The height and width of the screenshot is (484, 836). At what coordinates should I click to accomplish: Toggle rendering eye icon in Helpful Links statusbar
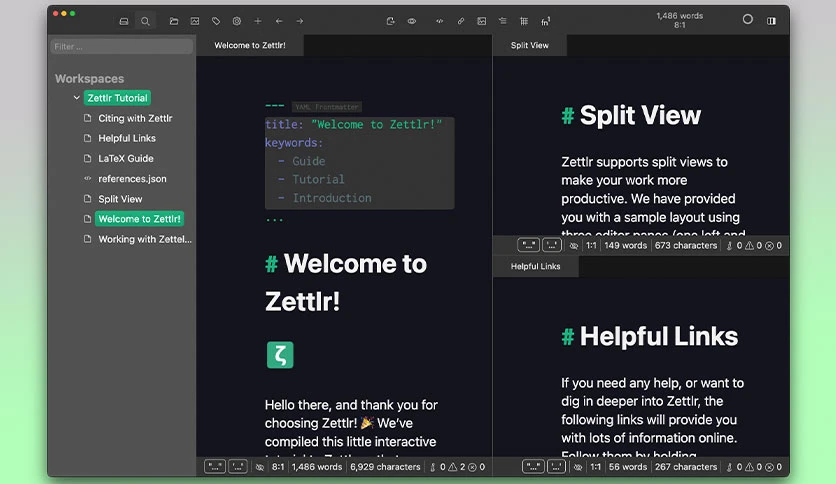578,467
